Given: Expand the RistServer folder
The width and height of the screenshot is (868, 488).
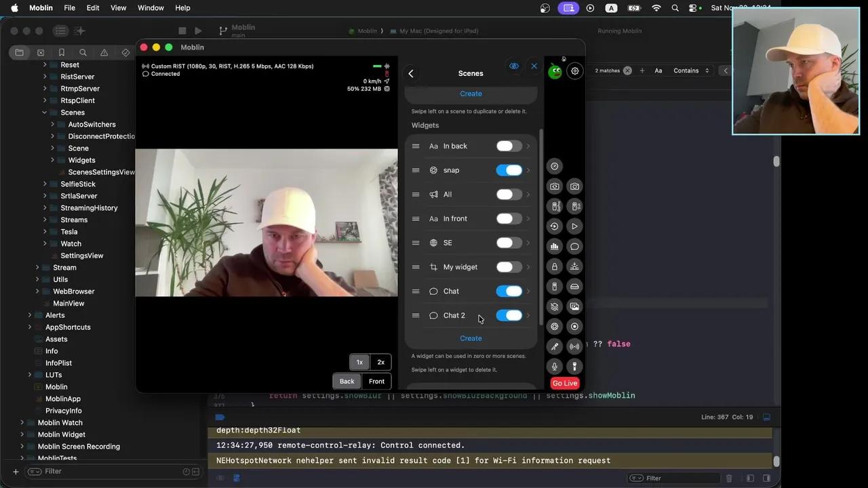Looking at the screenshot, I should click(x=45, y=77).
